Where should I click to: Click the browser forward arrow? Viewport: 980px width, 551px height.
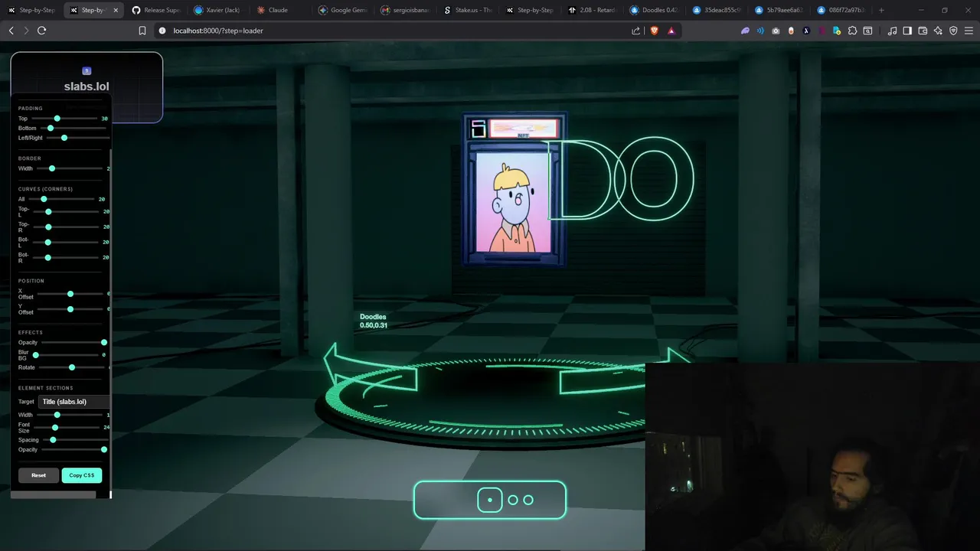(26, 31)
